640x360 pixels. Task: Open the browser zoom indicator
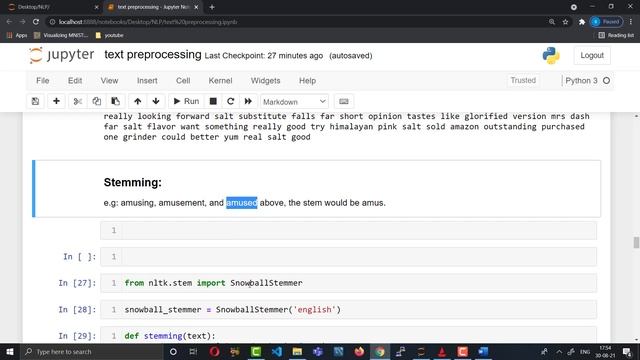pos(552,22)
